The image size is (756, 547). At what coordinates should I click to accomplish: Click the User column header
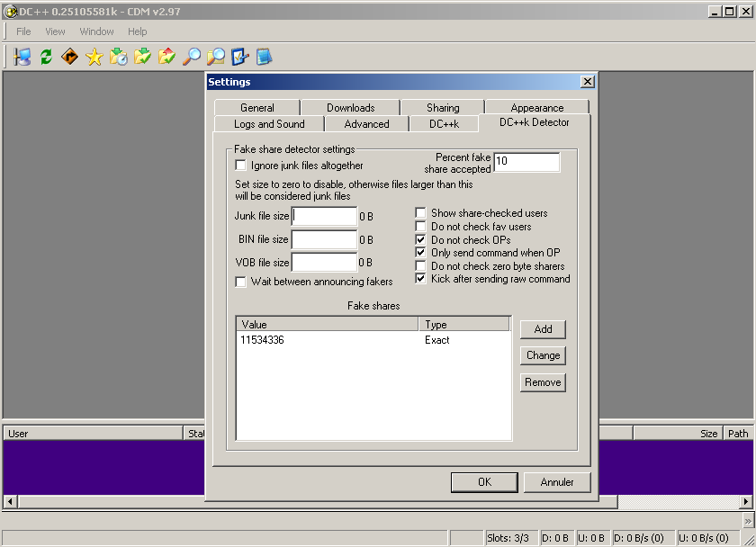click(94, 434)
